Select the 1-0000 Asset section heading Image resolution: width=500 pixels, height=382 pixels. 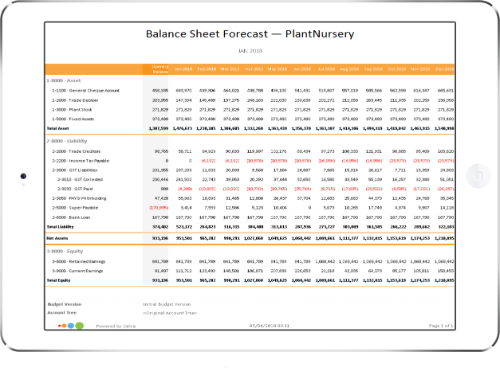(64, 81)
